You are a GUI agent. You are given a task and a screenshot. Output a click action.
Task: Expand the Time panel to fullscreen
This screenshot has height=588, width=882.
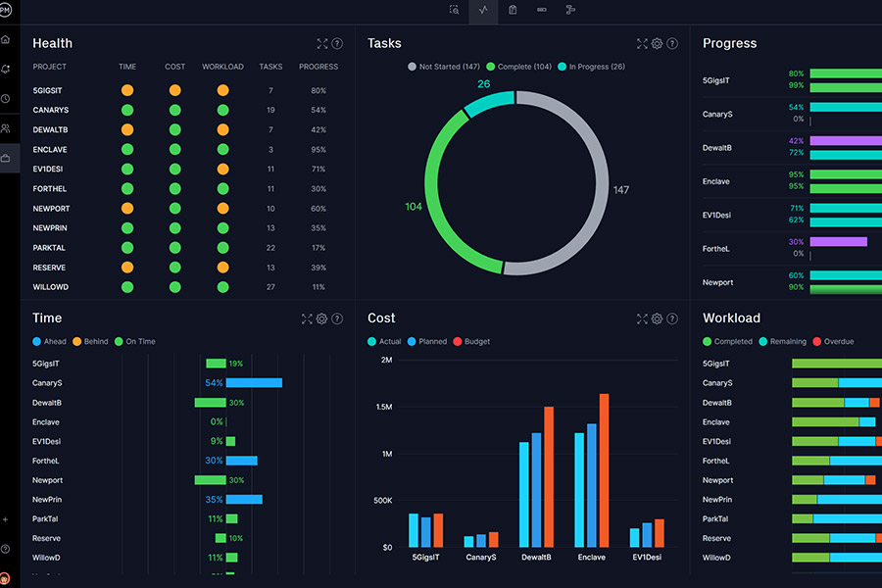[307, 318]
